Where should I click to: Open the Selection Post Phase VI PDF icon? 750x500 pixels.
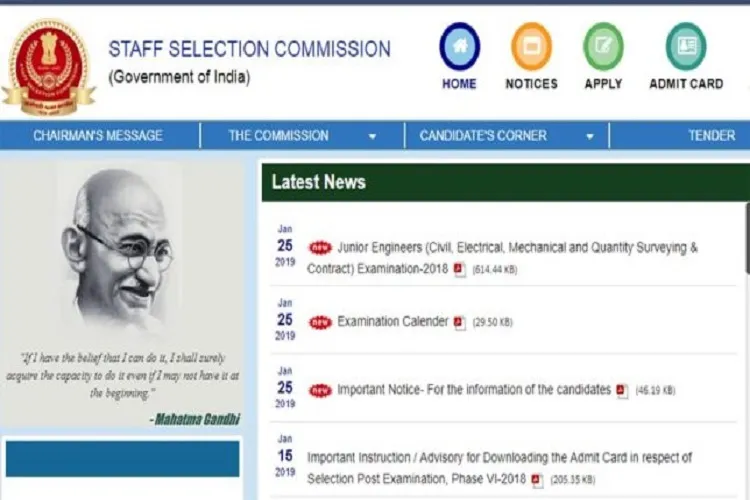click(x=538, y=480)
